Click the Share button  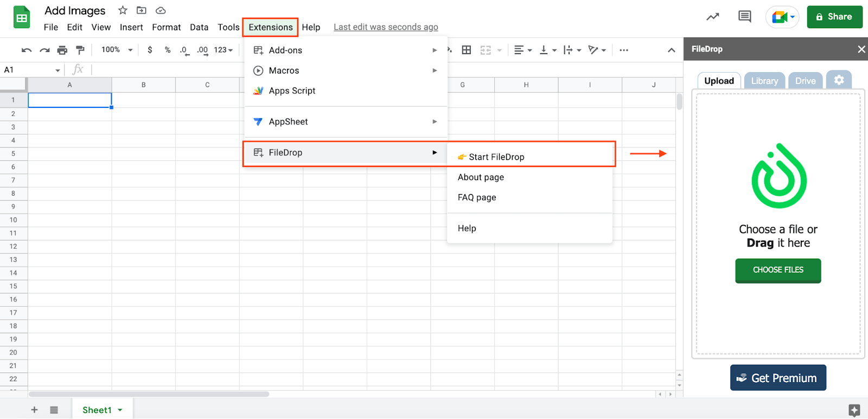click(x=834, y=17)
